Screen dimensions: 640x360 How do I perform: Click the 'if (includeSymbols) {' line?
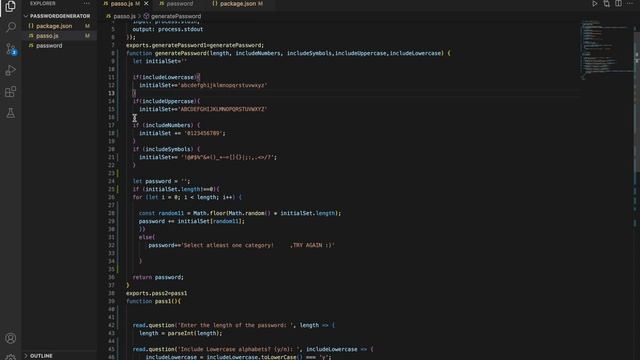pyautogui.click(x=166, y=149)
